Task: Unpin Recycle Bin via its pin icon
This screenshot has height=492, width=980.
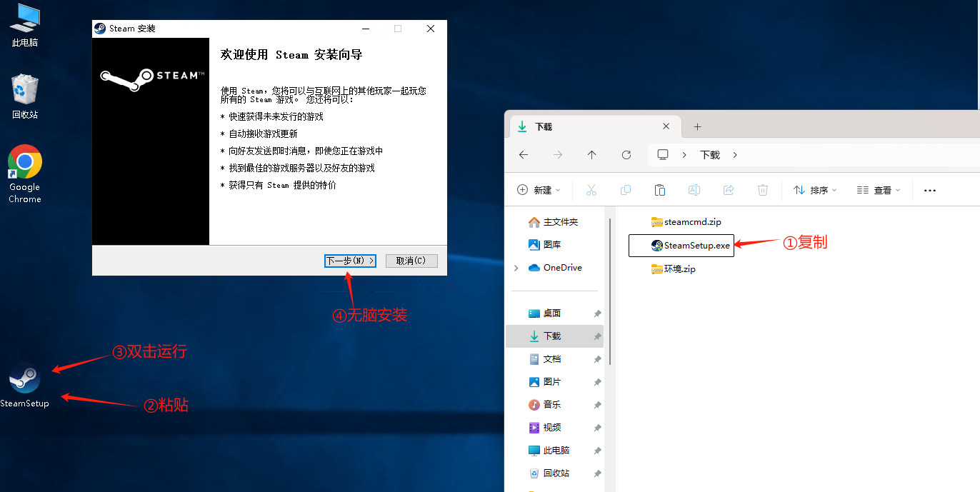Action: click(x=597, y=473)
